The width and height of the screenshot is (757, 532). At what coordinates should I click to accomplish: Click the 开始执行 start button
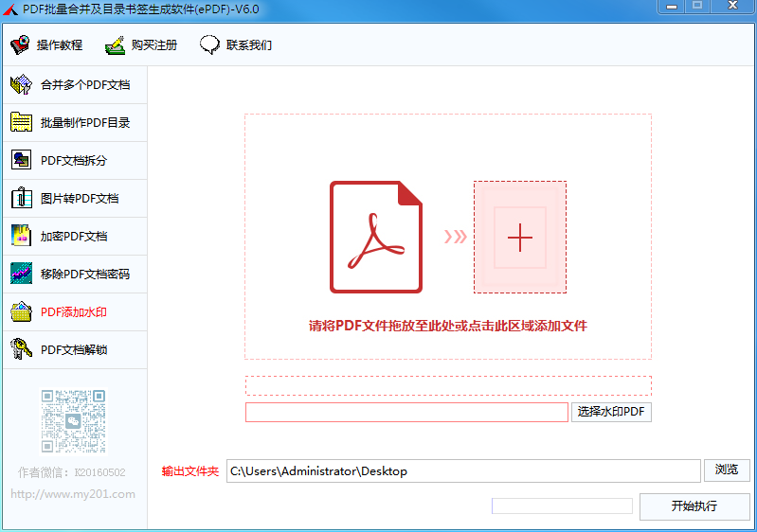coord(694,505)
